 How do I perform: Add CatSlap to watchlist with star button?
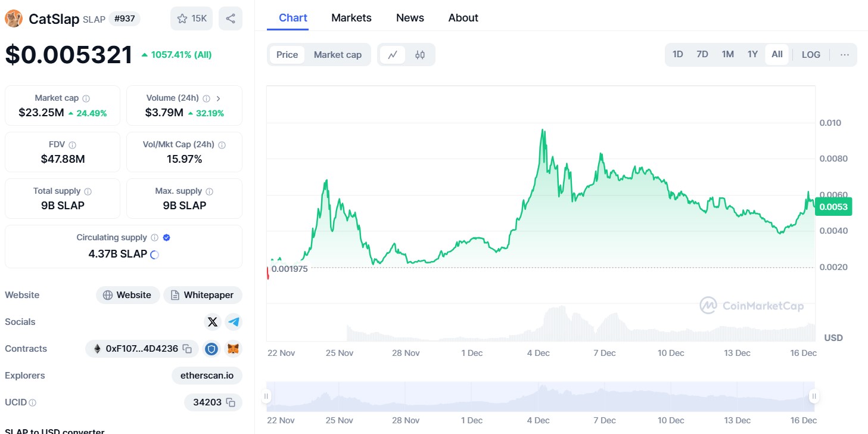click(x=191, y=18)
